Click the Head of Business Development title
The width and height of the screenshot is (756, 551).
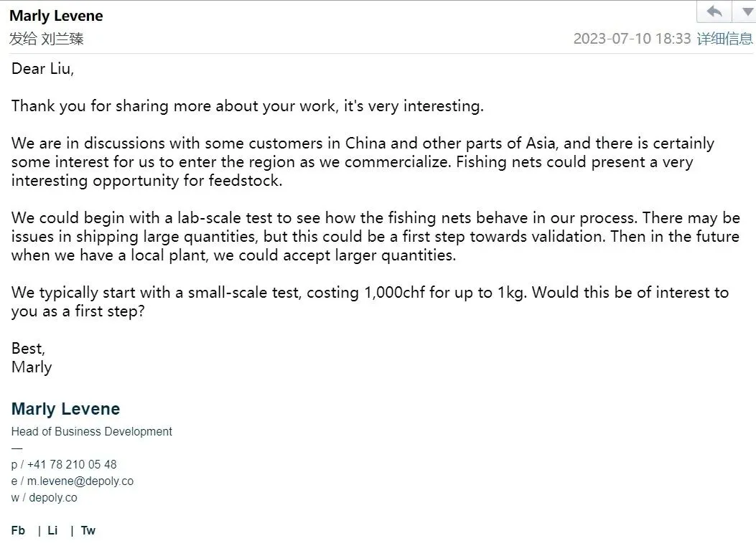pos(92,431)
